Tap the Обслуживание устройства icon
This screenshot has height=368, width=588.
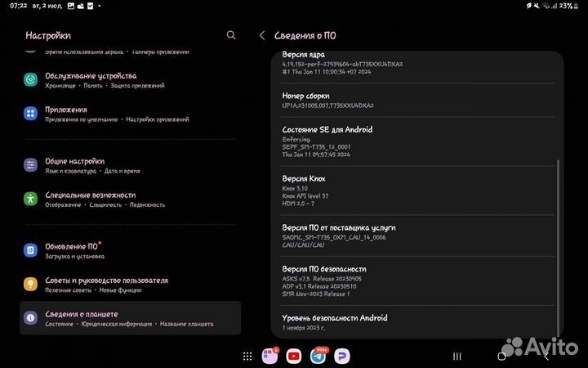(x=30, y=79)
